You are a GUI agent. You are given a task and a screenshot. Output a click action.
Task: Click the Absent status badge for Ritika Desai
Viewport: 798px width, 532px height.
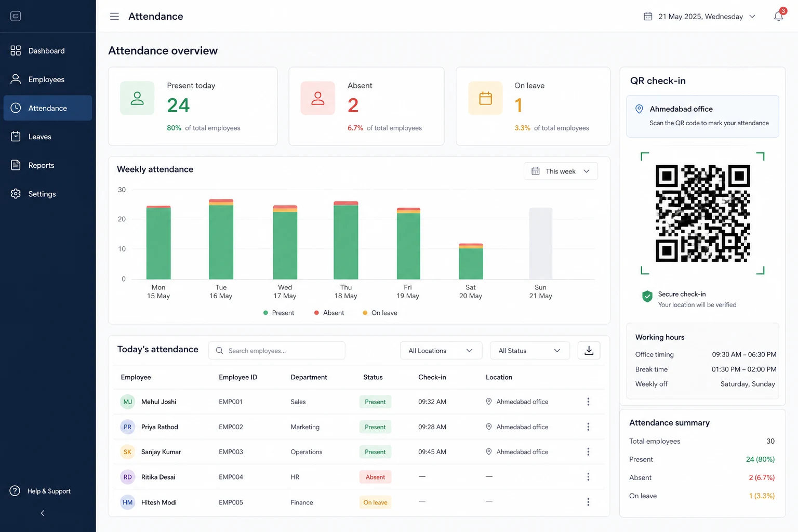tap(375, 477)
